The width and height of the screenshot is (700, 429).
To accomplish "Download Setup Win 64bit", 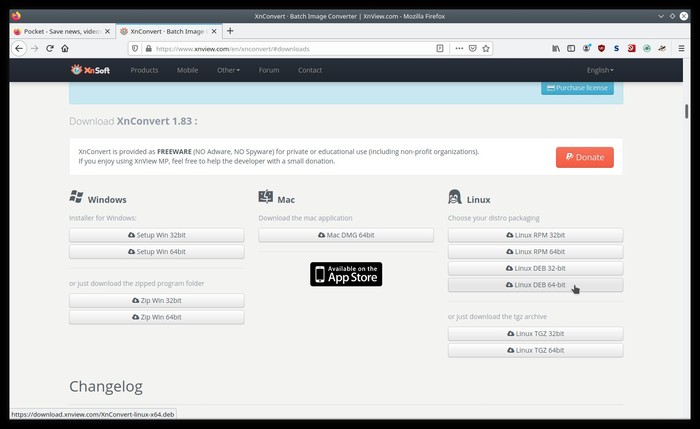I will pyautogui.click(x=157, y=251).
